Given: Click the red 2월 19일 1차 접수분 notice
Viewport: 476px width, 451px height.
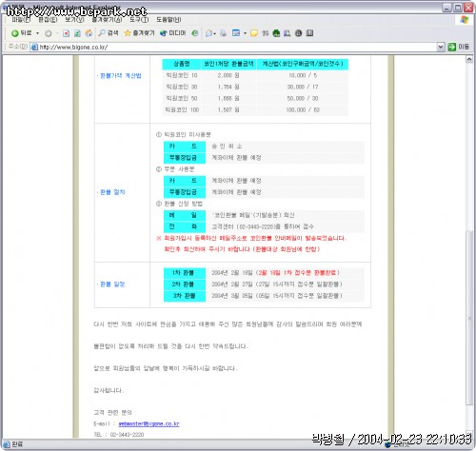Looking at the screenshot, I should 298,273.
